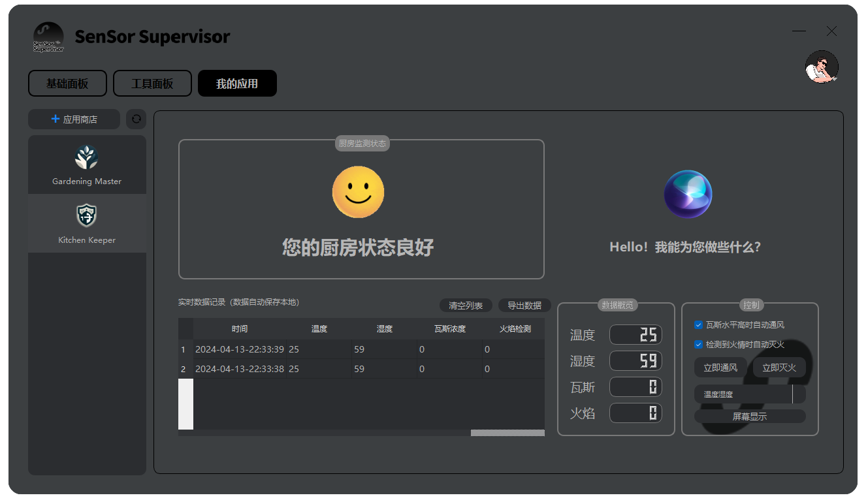Activate the voice assistant orb icon
Viewport: 868px width, 504px height.
688,195
